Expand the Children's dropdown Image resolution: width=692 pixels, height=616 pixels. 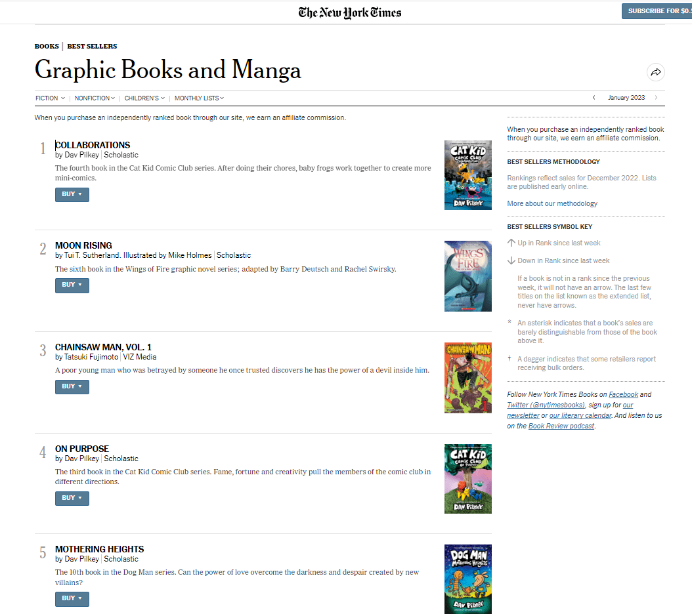pyautogui.click(x=144, y=98)
